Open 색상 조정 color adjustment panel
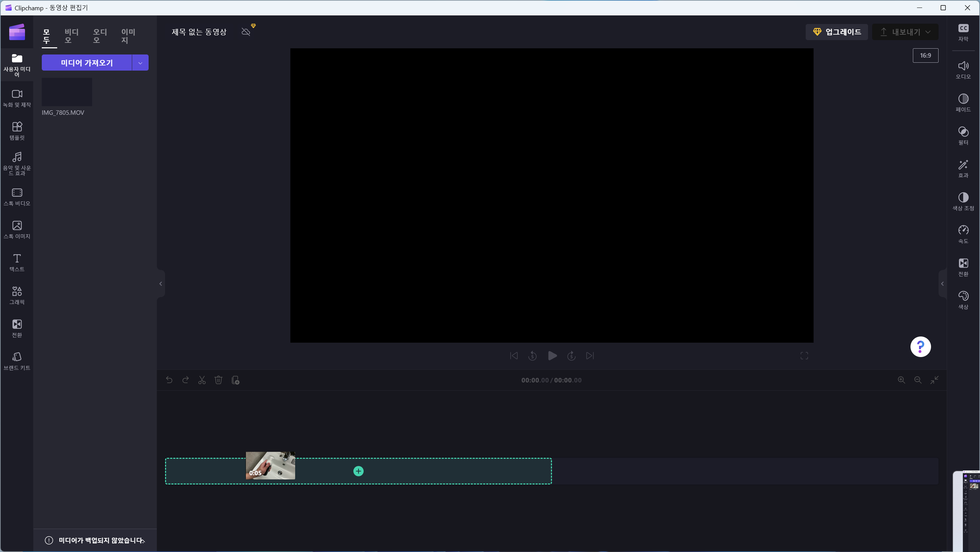 pyautogui.click(x=963, y=201)
